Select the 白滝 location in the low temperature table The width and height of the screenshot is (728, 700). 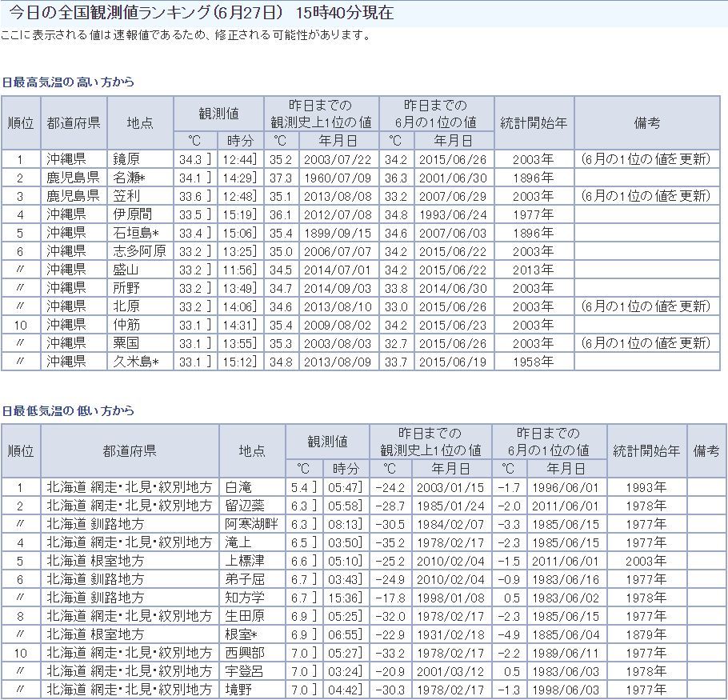(239, 487)
